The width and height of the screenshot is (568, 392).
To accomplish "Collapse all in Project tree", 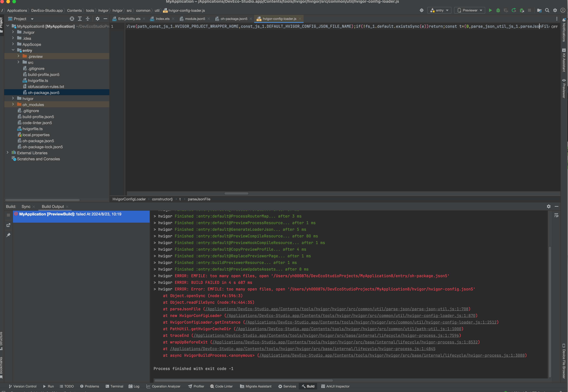I will [x=88, y=19].
